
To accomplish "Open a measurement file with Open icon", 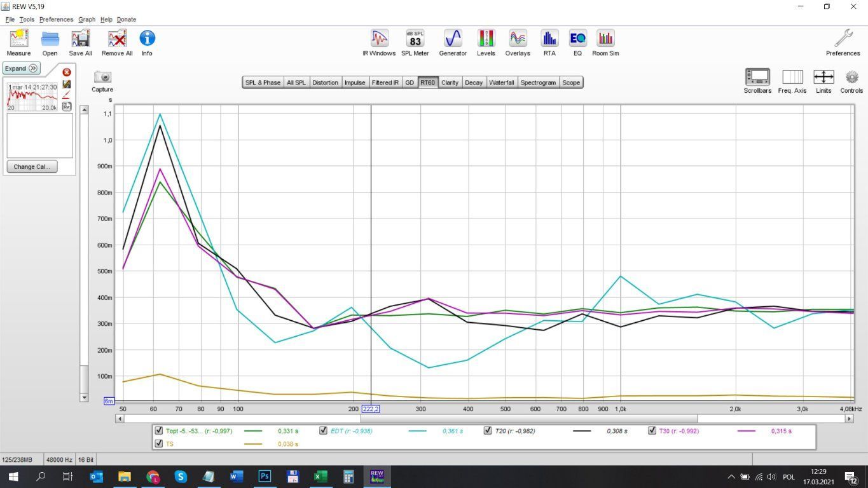I will [50, 43].
